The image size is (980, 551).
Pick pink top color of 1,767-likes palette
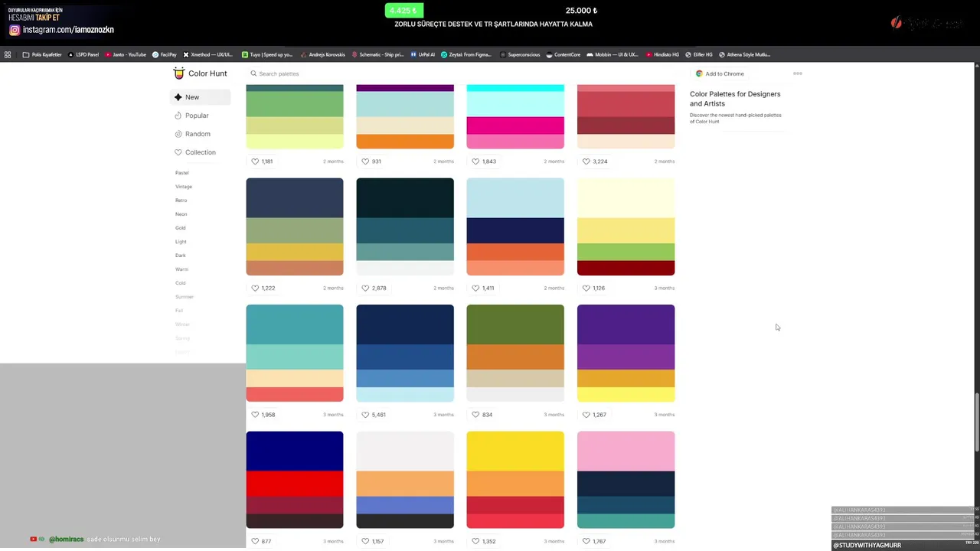pyautogui.click(x=626, y=451)
